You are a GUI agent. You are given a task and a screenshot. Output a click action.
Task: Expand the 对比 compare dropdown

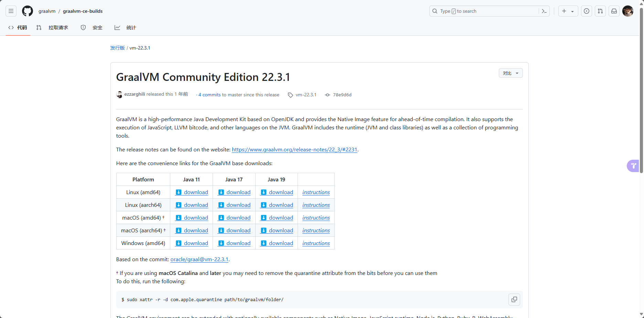click(x=511, y=73)
